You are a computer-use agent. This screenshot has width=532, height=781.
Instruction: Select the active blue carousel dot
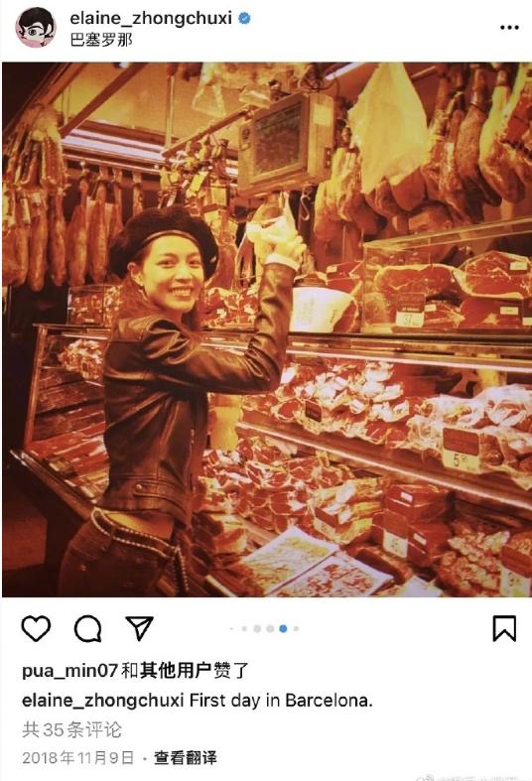click(283, 628)
